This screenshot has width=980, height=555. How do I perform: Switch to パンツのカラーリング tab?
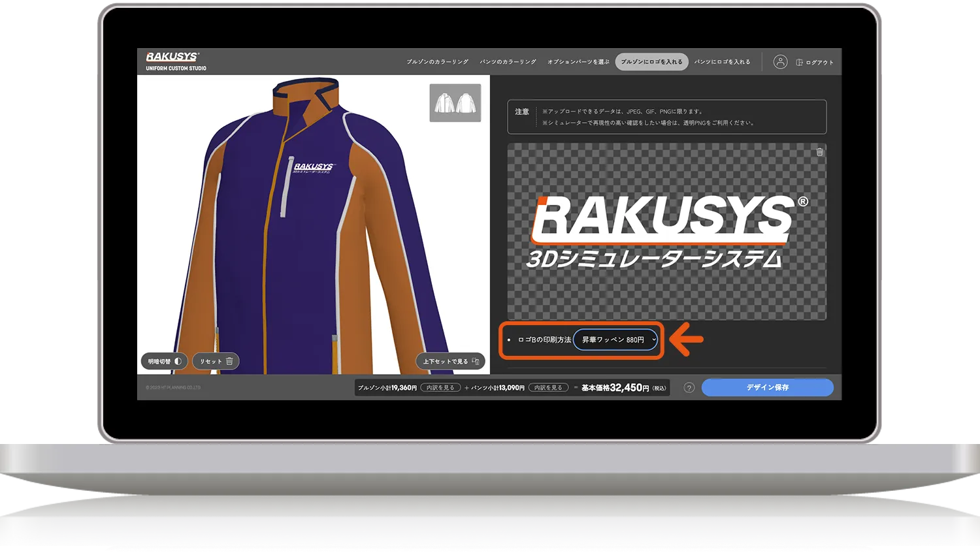pyautogui.click(x=508, y=62)
